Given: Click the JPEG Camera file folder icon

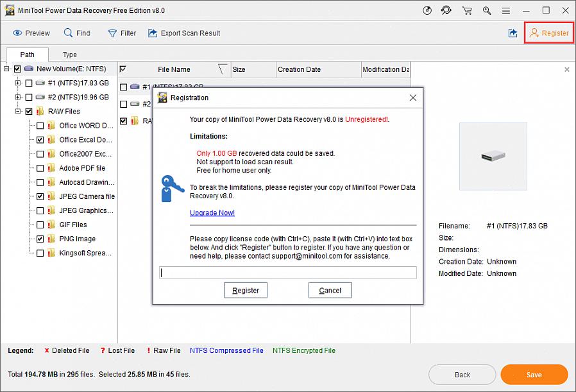Looking at the screenshot, I should point(51,196).
